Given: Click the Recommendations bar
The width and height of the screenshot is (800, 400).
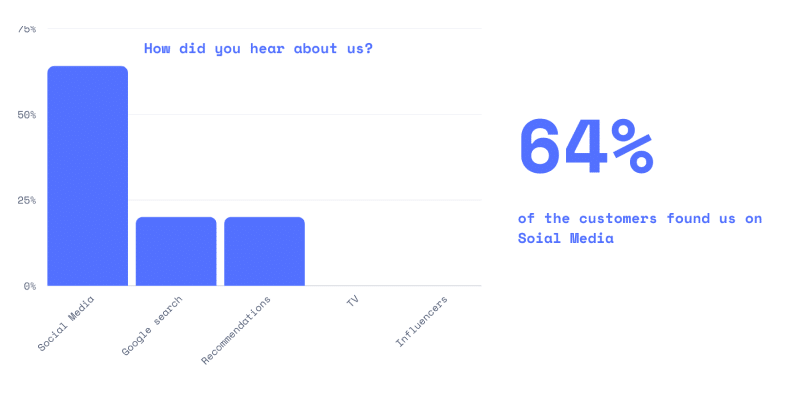Looking at the screenshot, I should coord(264,252).
